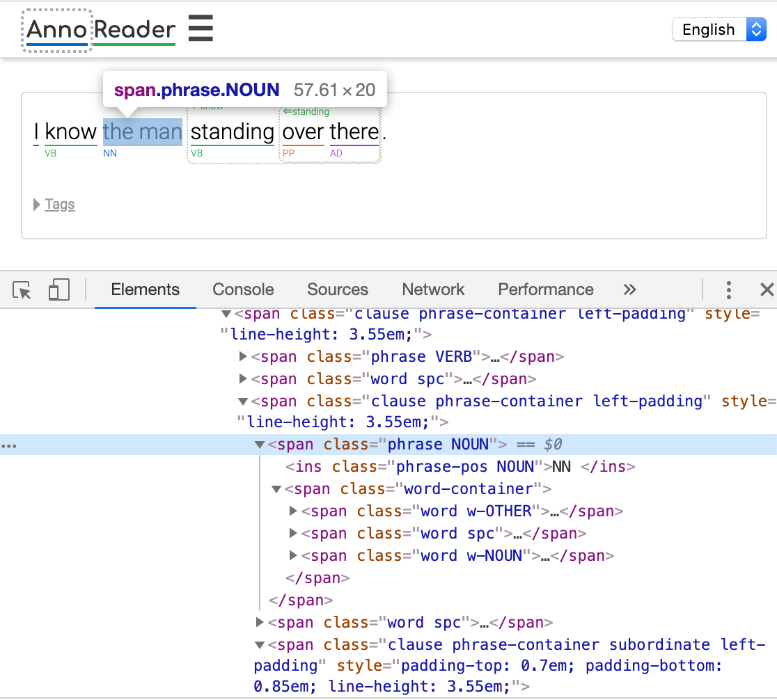Click the highlighted phrase 'the man'
The image size is (777, 700).
tap(142, 132)
